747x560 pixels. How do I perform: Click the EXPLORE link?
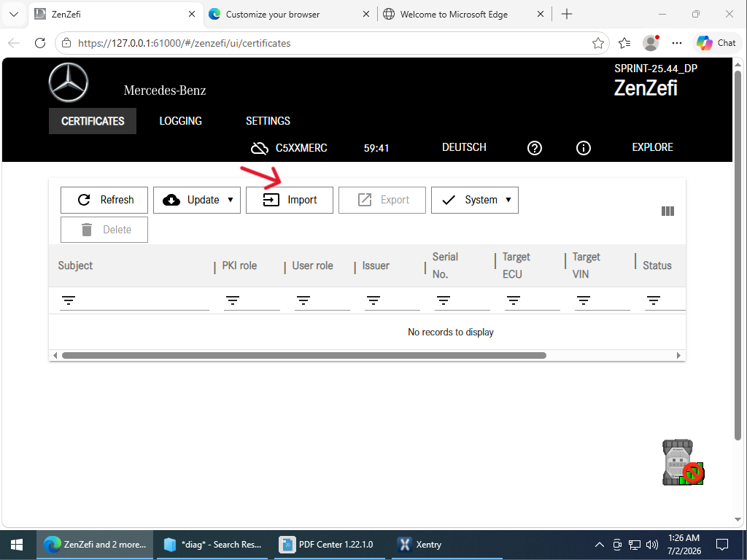coord(652,147)
